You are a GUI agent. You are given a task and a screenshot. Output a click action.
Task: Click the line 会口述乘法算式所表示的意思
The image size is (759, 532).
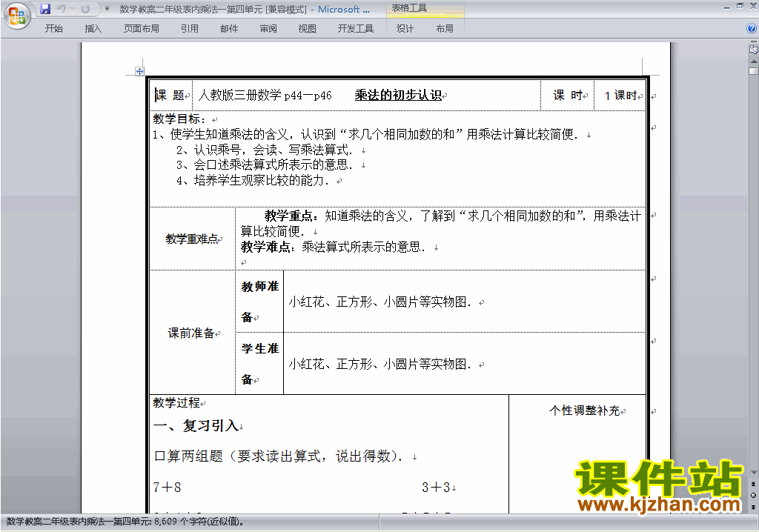click(265, 164)
